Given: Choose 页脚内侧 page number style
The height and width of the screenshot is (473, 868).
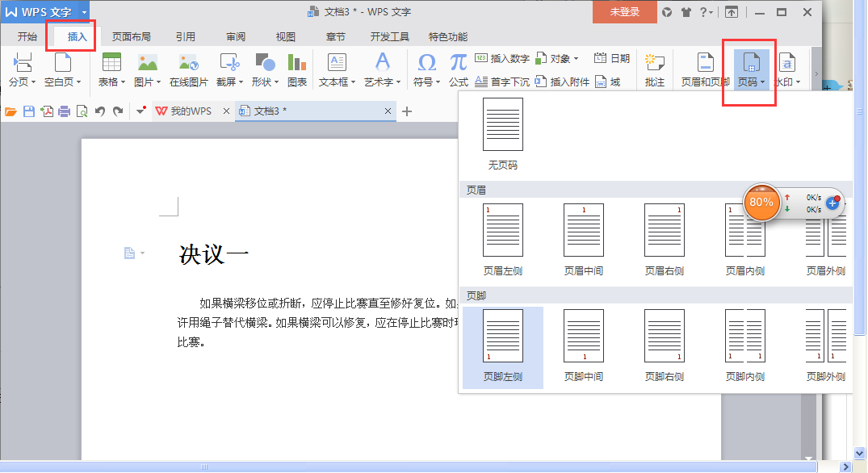Looking at the screenshot, I should pyautogui.click(x=745, y=347).
